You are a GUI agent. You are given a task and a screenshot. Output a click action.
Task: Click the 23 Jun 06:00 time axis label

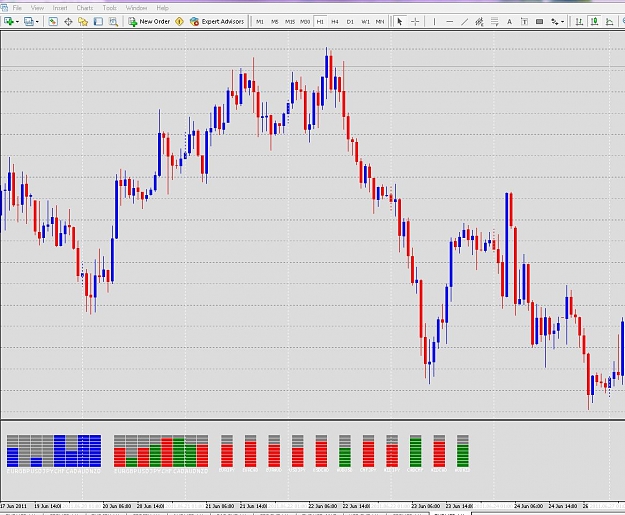(425, 506)
